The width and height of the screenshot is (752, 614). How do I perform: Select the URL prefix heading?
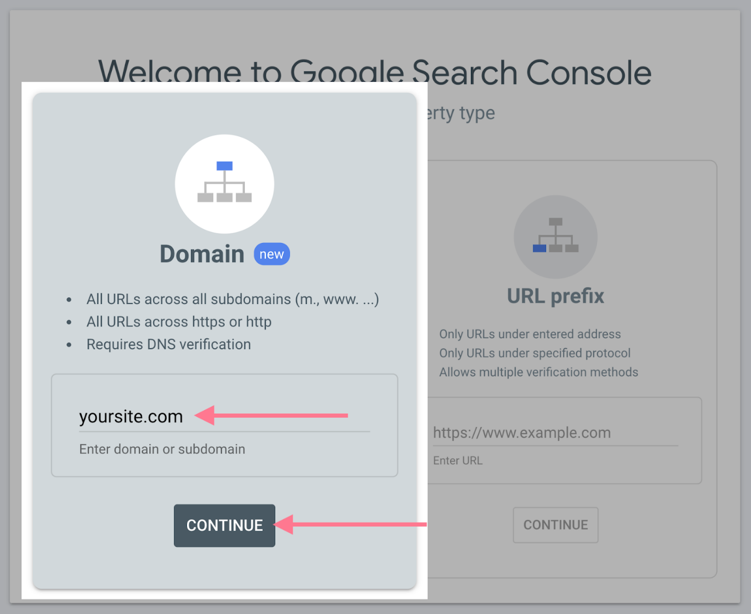click(x=555, y=296)
